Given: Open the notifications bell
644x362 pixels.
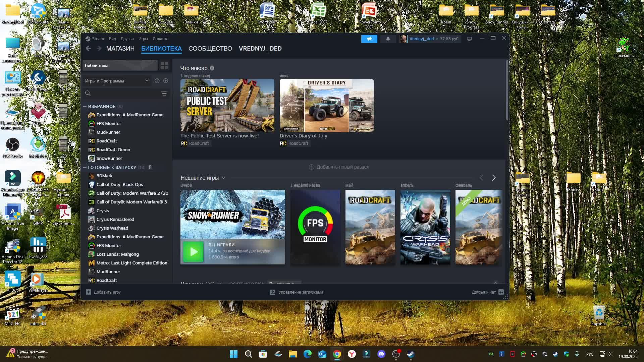Looking at the screenshot, I should pos(388,39).
